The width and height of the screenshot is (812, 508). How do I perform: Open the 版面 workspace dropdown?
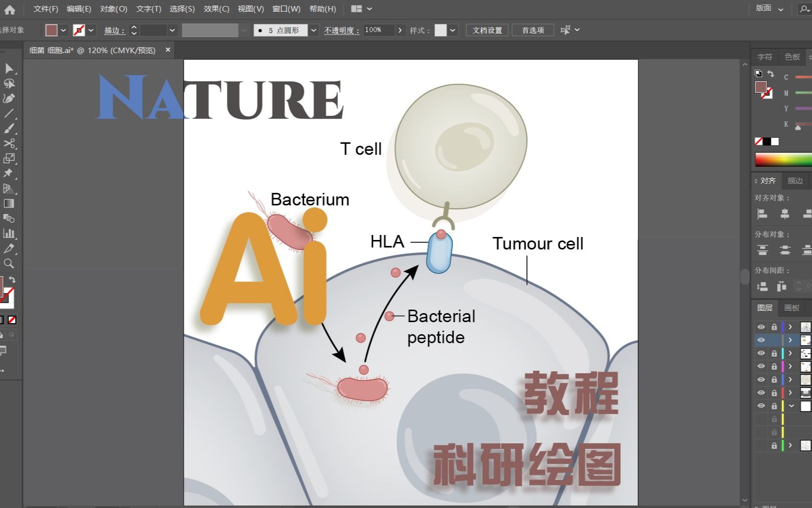click(x=769, y=9)
